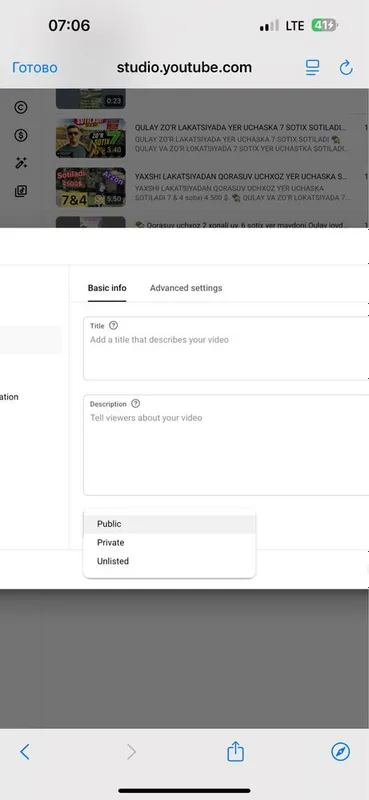Open the reader view icon in Safari bar

point(312,67)
